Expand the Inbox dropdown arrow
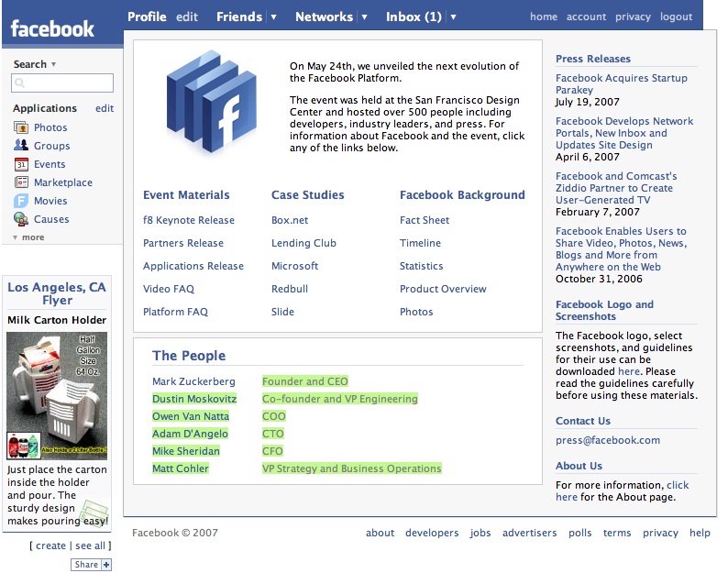 tap(453, 17)
